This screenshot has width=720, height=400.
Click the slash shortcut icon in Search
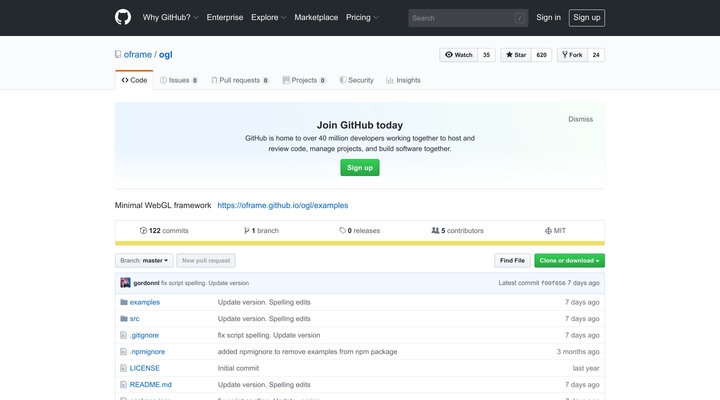[519, 18]
